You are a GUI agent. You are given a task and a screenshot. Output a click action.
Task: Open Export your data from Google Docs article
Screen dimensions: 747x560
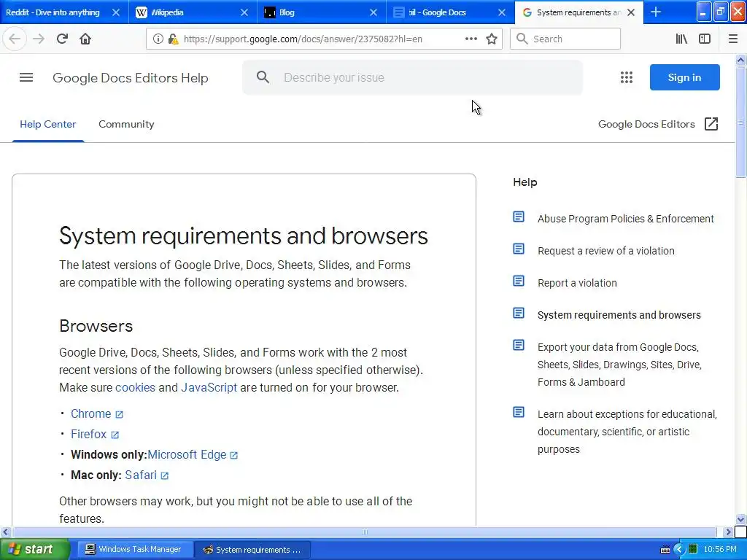(x=619, y=365)
